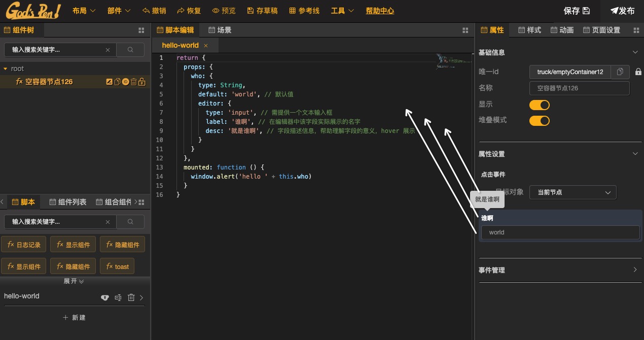This screenshot has height=340, width=644.
Task: Click the 发布 publish button
Action: [x=623, y=10]
